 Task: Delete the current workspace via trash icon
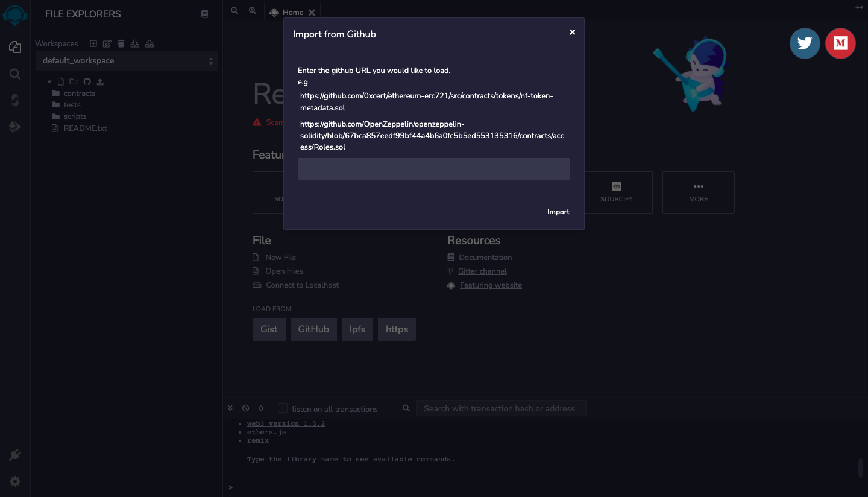click(x=121, y=43)
